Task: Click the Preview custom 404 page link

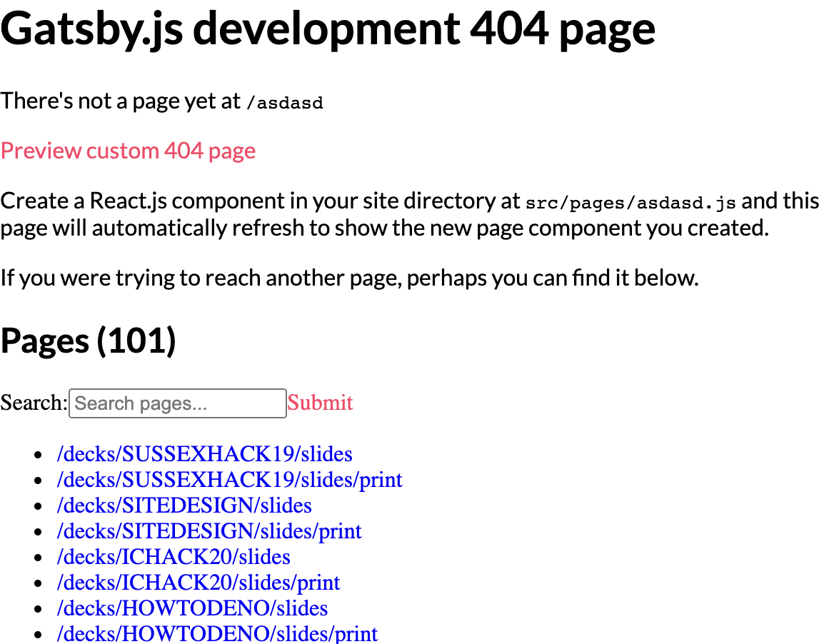Action: 127,151
